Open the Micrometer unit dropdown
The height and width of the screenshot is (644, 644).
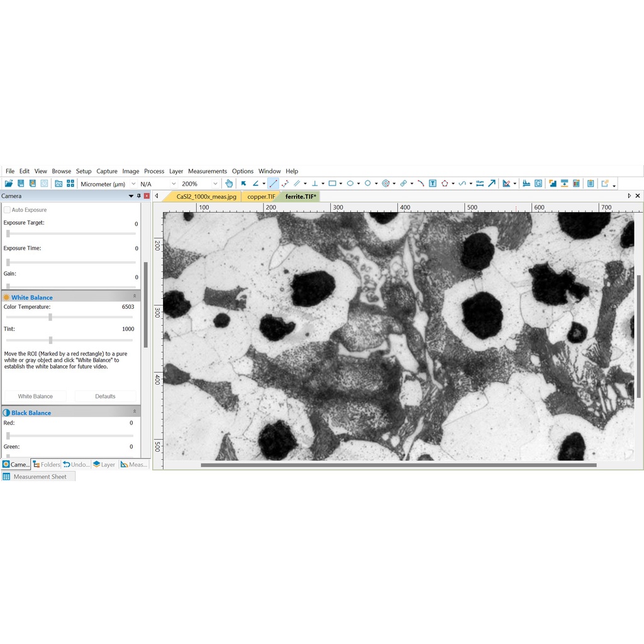[133, 184]
